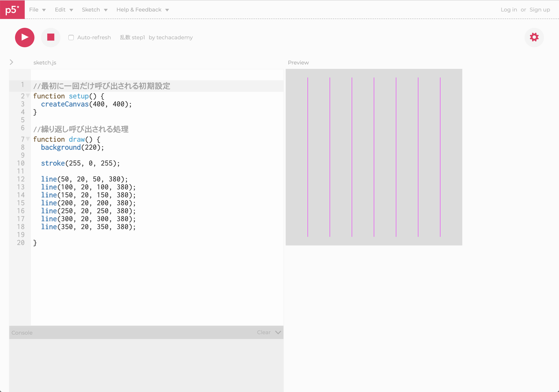
Task: Click on the stroke(255, 0, 255) code line
Action: pyautogui.click(x=80, y=163)
